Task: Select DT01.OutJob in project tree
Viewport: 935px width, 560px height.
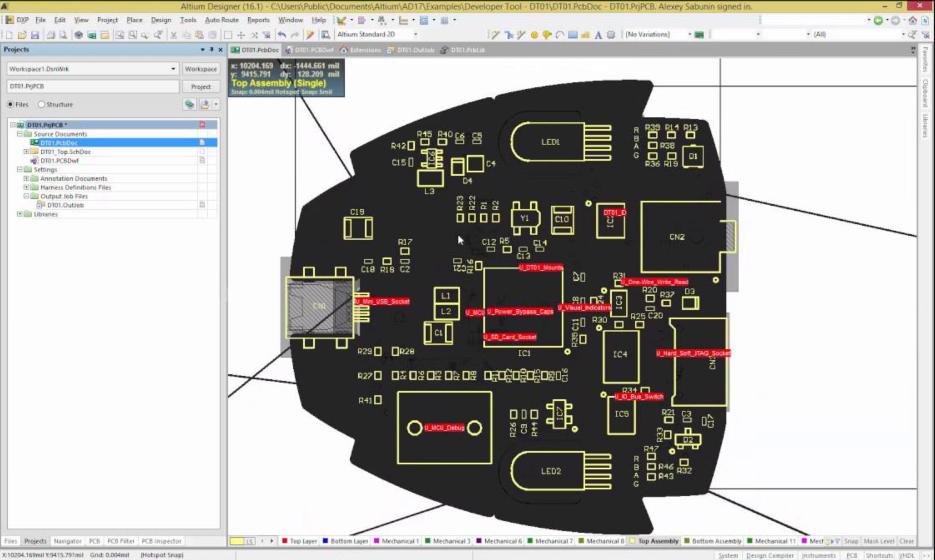Action: 65,205
